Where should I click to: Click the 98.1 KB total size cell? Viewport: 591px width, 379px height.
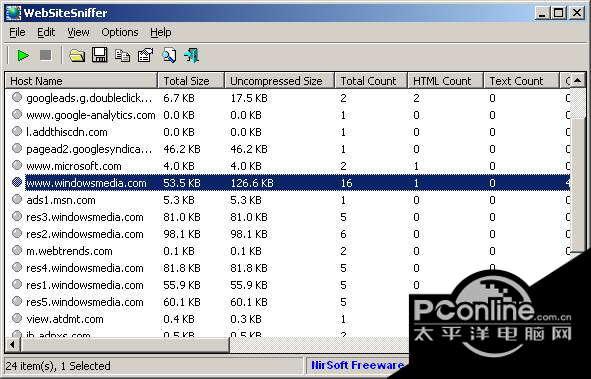pyautogui.click(x=182, y=234)
